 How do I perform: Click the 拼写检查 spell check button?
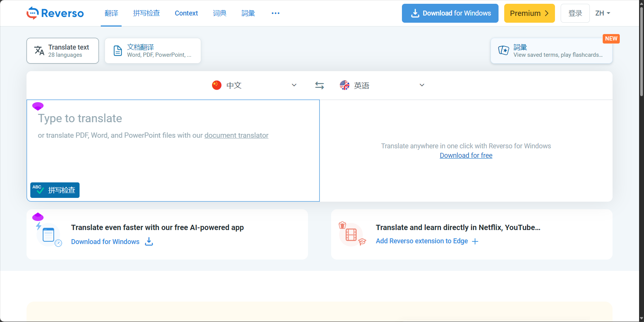55,190
